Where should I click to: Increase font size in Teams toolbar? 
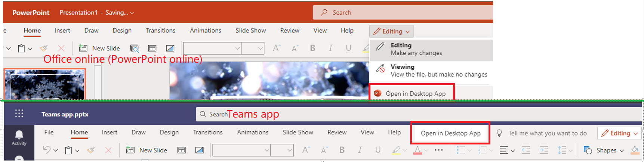[306, 150]
